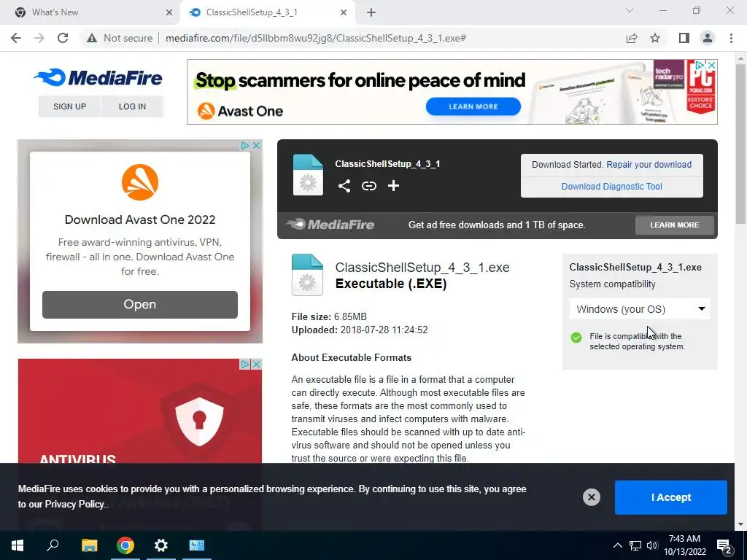Click the SIGN UP button
This screenshot has width=747, height=560.
click(x=69, y=106)
